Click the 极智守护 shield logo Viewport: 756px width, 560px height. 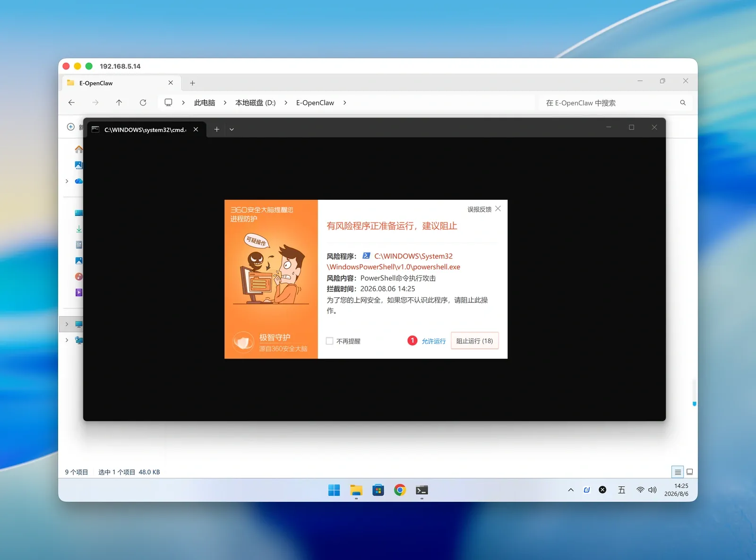pyautogui.click(x=244, y=342)
